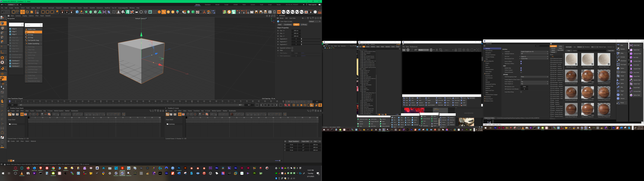This screenshot has height=181, width=644.
Task: Activate Enable Snap in the Palette
Action: point(34,29)
